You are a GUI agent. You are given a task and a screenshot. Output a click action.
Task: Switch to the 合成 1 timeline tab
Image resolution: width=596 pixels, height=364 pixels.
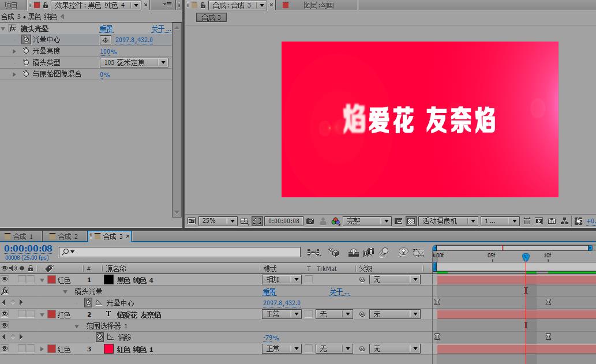21,236
